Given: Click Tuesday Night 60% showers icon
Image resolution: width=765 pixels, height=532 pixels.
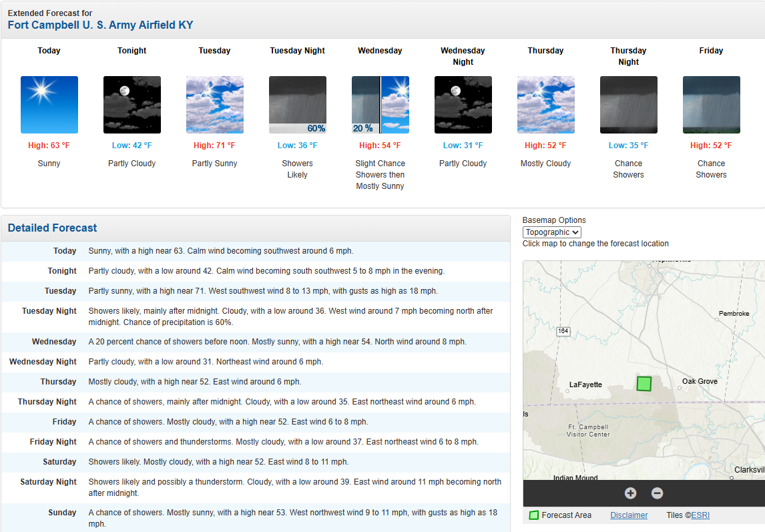Looking at the screenshot, I should (x=298, y=105).
